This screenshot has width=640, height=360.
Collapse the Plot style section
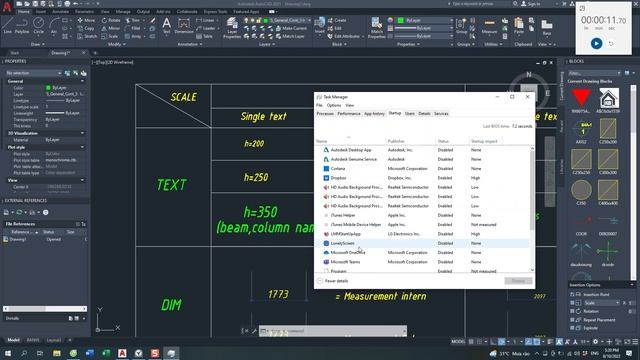click(x=82, y=147)
